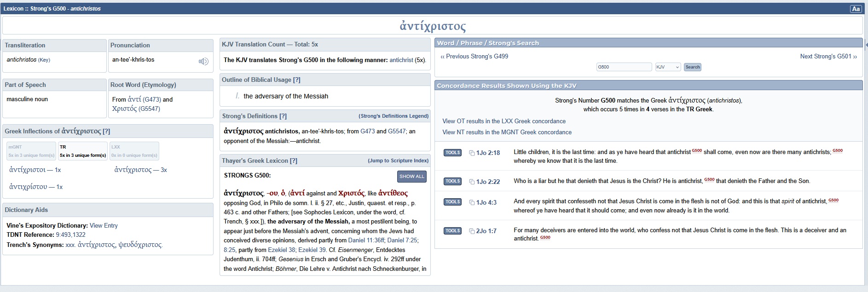The image size is (868, 292).
Task: Click G500 superscript after 'antichrist' in 1Jo 2:18
Action: point(697,151)
